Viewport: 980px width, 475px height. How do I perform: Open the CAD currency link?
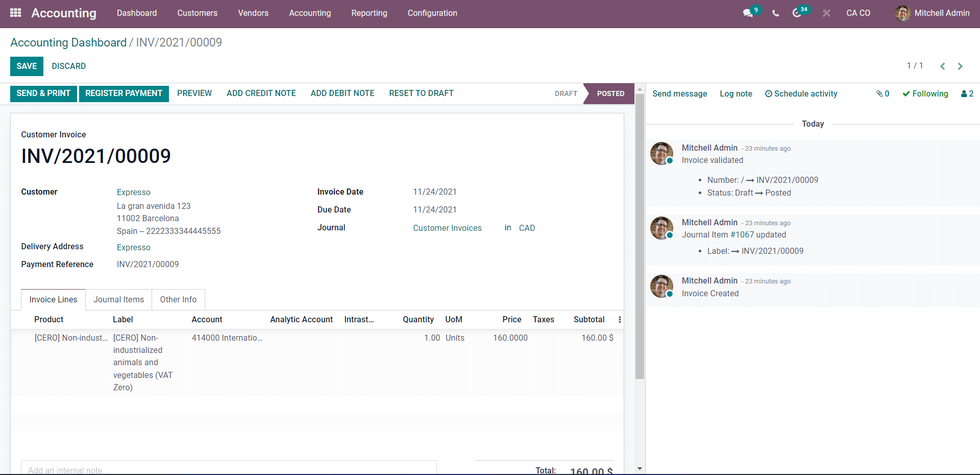point(527,228)
